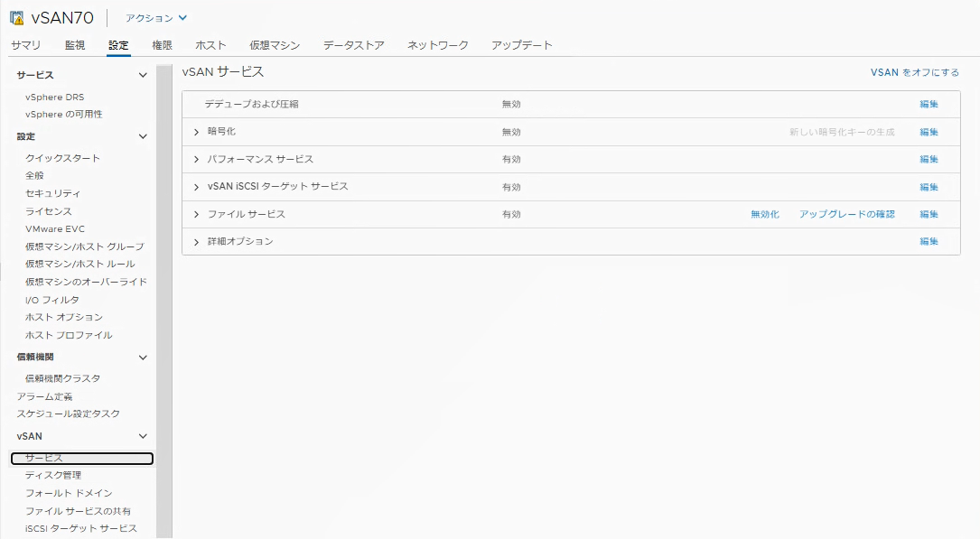Open セキュリティ in the sidebar
This screenshot has height=539, width=980.
53,193
